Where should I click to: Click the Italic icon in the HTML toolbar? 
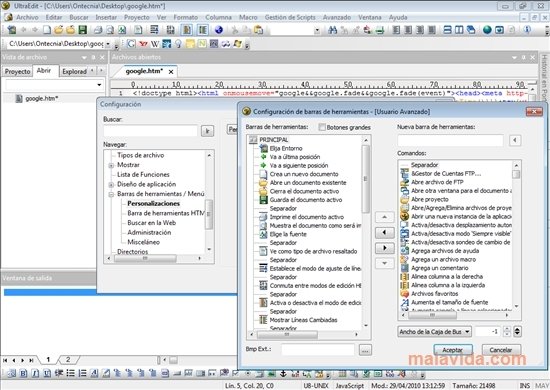click(x=35, y=374)
